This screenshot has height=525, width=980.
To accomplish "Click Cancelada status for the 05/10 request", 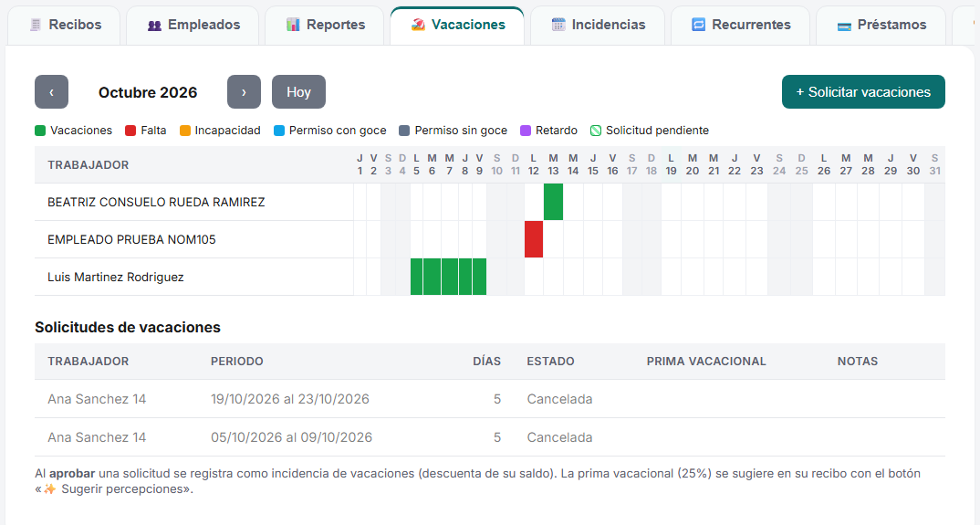I will click(x=559, y=437).
